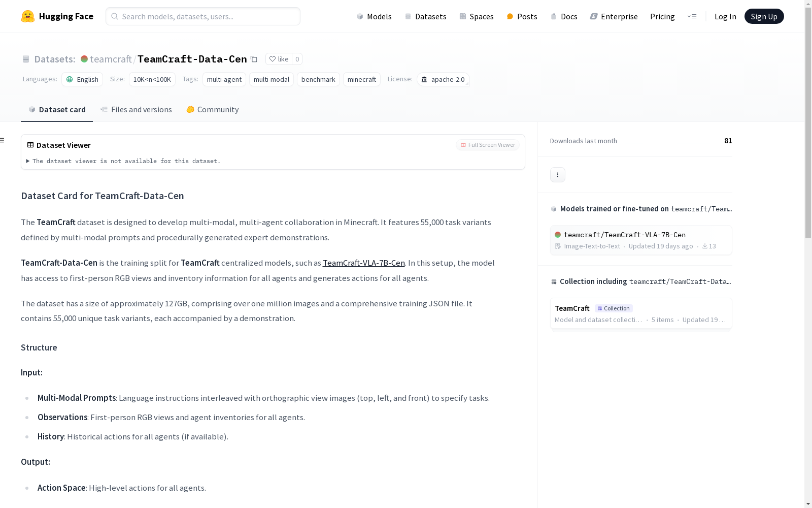Open the Community tab
The width and height of the screenshot is (812, 508).
tap(212, 110)
